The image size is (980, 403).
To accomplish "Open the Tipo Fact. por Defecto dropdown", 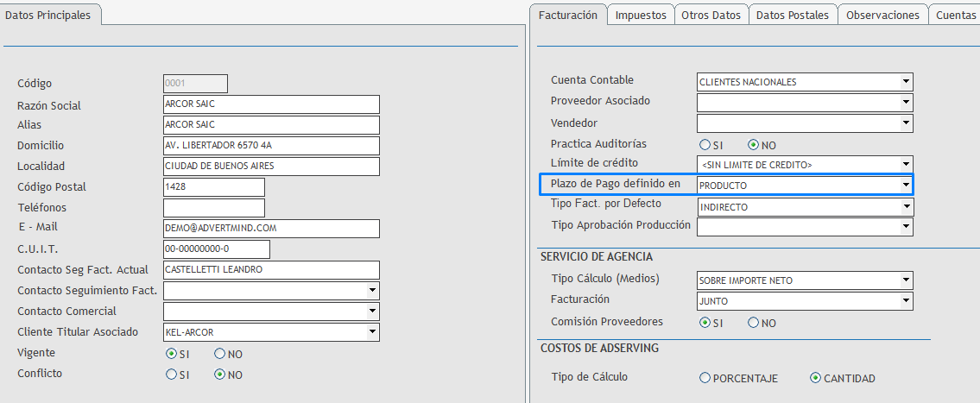I will [905, 207].
